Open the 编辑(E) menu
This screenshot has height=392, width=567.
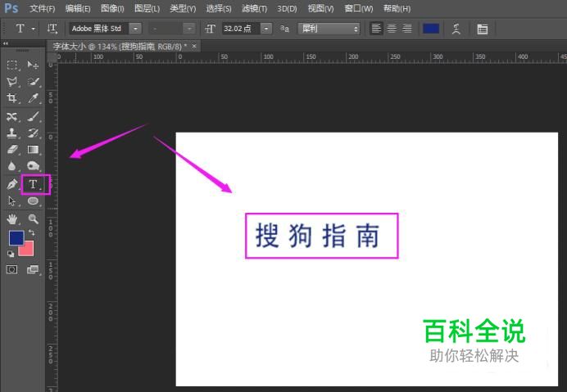pos(78,8)
